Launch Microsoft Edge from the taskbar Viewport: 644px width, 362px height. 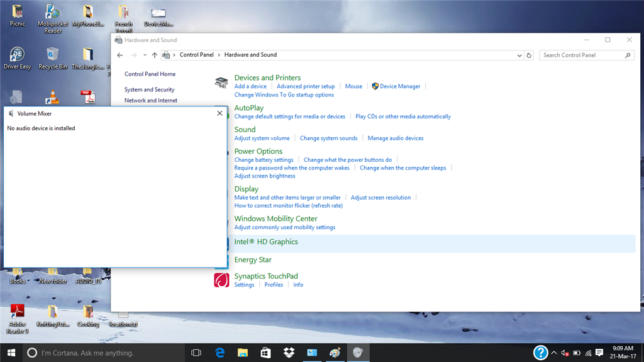point(219,353)
